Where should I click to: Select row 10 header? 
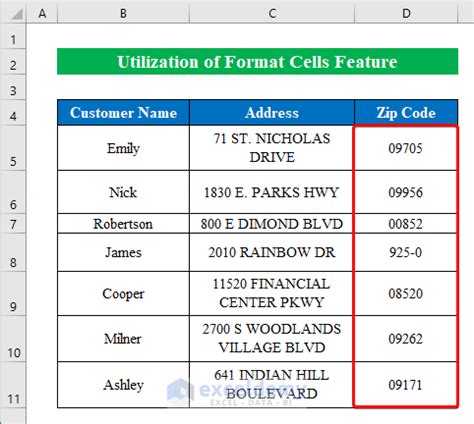(13, 339)
